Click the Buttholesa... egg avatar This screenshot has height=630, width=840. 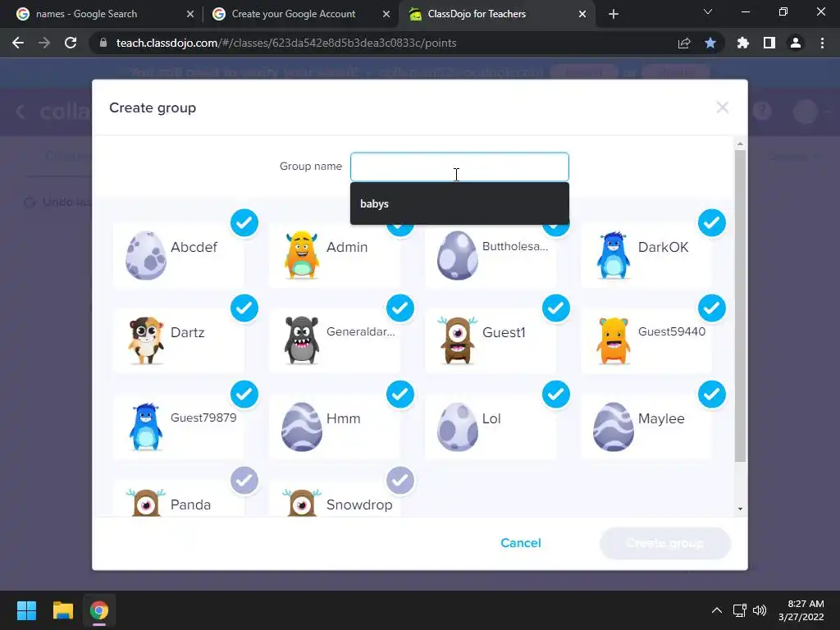457,256
